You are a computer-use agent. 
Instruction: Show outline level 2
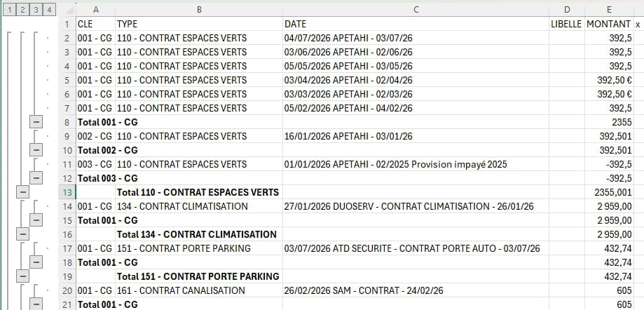tap(22, 10)
